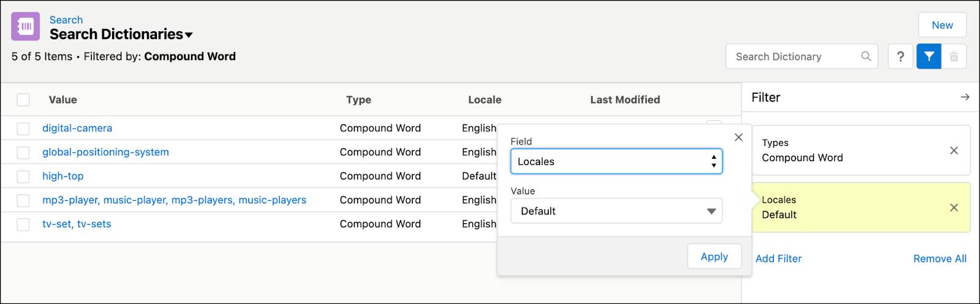The image size is (980, 304).
Task: Open the Field dropdown showing Locales
Action: click(x=616, y=162)
